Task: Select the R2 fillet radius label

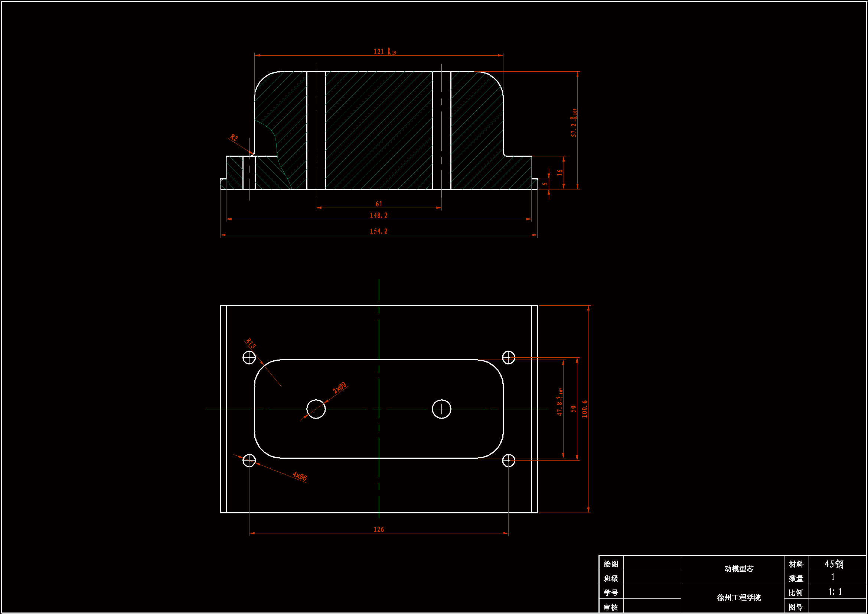Action: click(x=234, y=138)
